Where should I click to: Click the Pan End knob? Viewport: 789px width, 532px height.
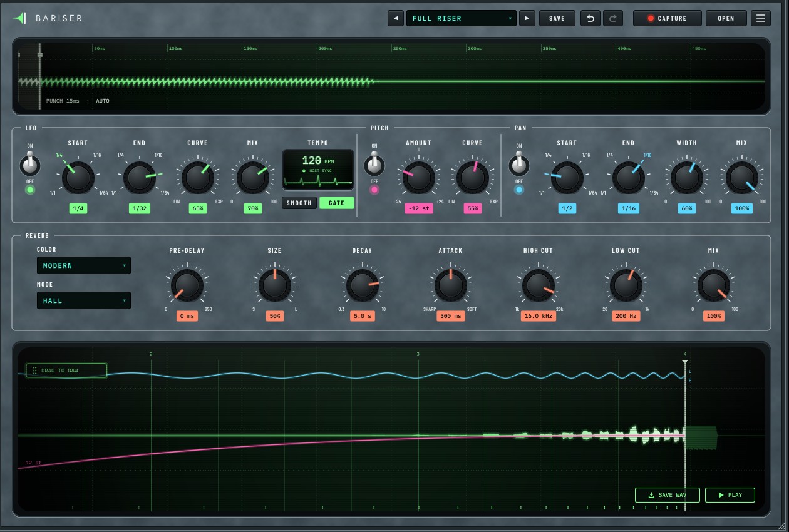(628, 178)
